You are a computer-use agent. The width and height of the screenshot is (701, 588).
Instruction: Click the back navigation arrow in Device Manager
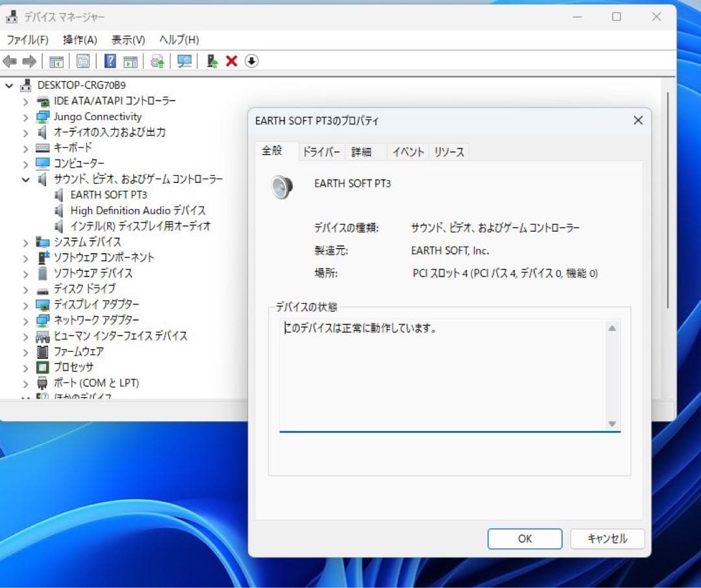10,61
